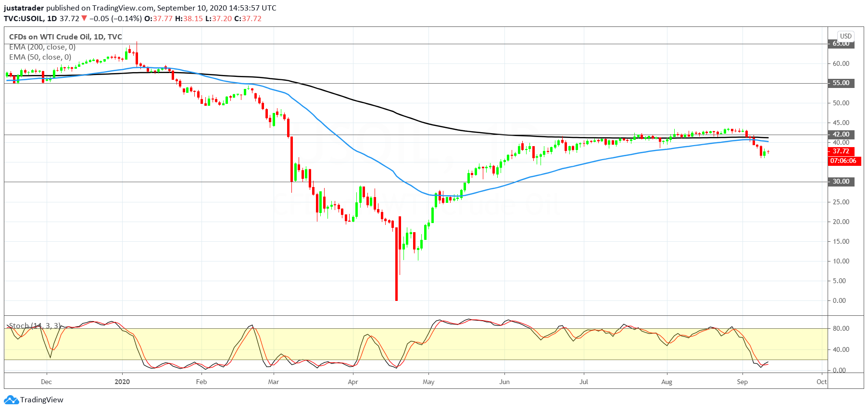
Task: Click the 30.00 horizontal line price label
Action: coord(841,182)
